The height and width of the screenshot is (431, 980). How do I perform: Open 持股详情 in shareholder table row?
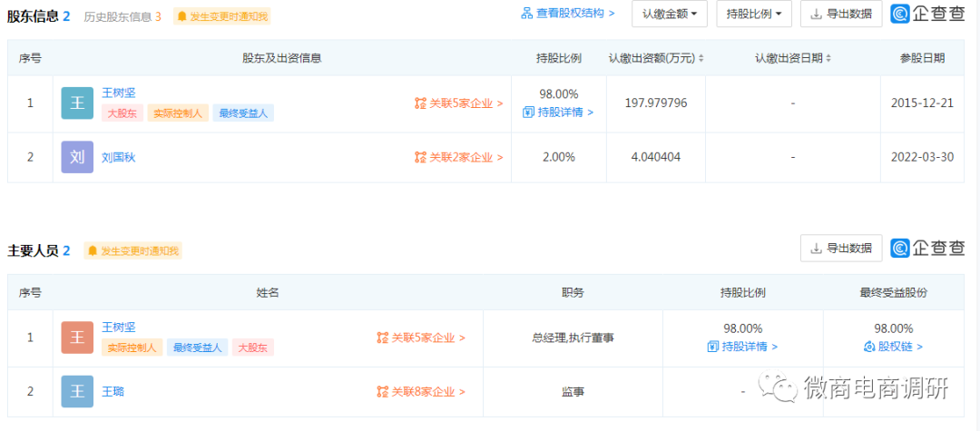pos(558,113)
